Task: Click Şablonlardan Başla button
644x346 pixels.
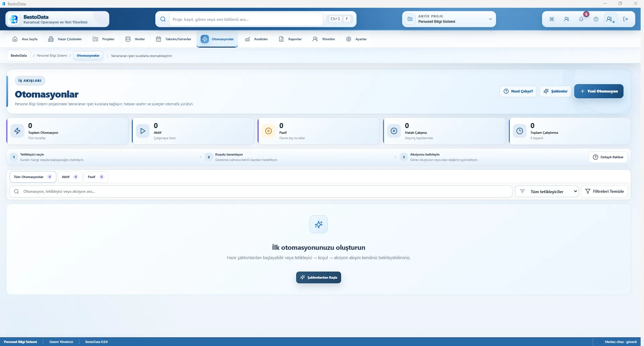Action: pyautogui.click(x=319, y=278)
